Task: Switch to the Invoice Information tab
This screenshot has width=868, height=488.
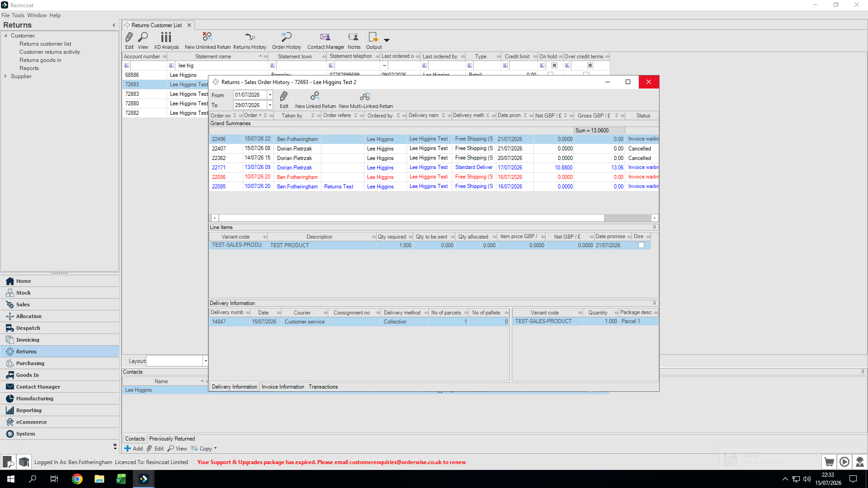Action: coord(283,387)
